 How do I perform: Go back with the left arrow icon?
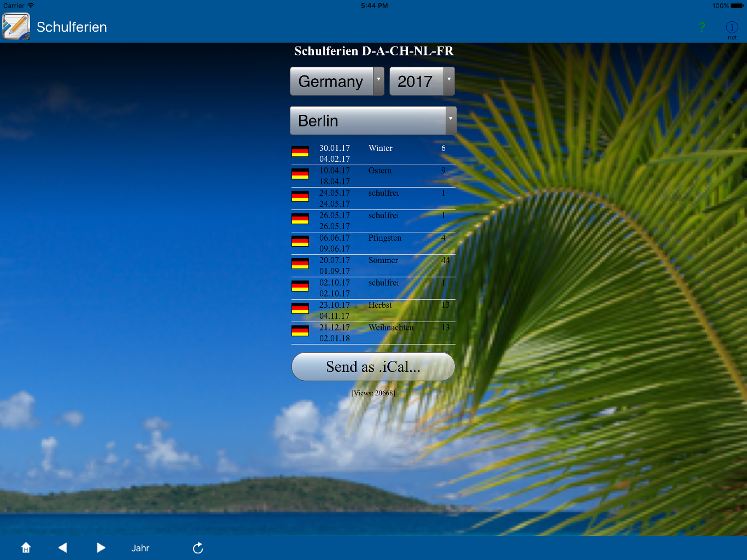(x=63, y=547)
